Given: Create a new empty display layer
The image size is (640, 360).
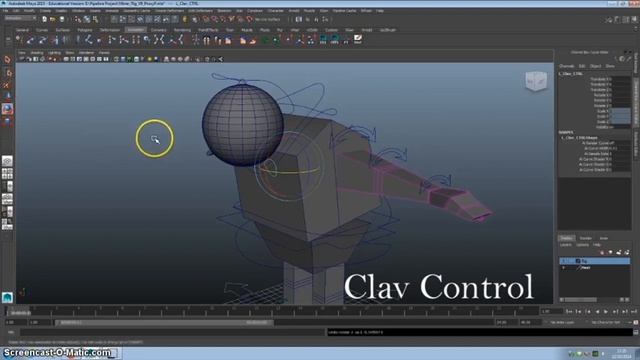Looking at the screenshot, I should [619, 252].
